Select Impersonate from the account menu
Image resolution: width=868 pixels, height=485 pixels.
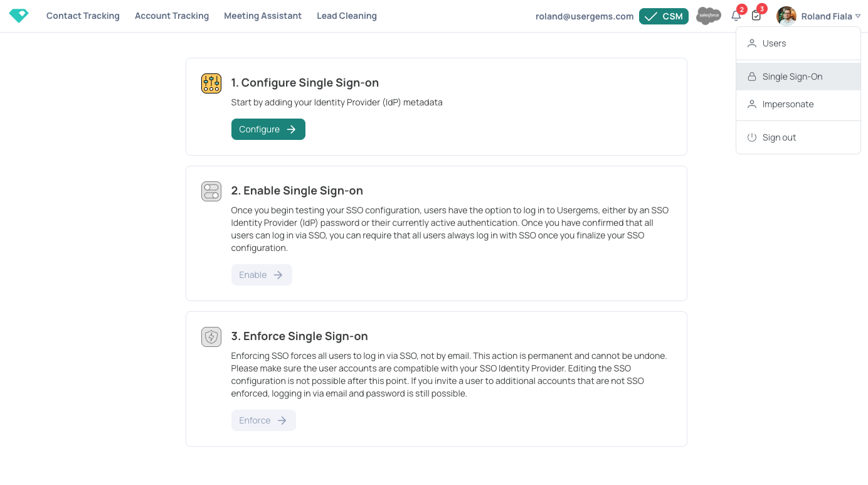(x=798, y=104)
